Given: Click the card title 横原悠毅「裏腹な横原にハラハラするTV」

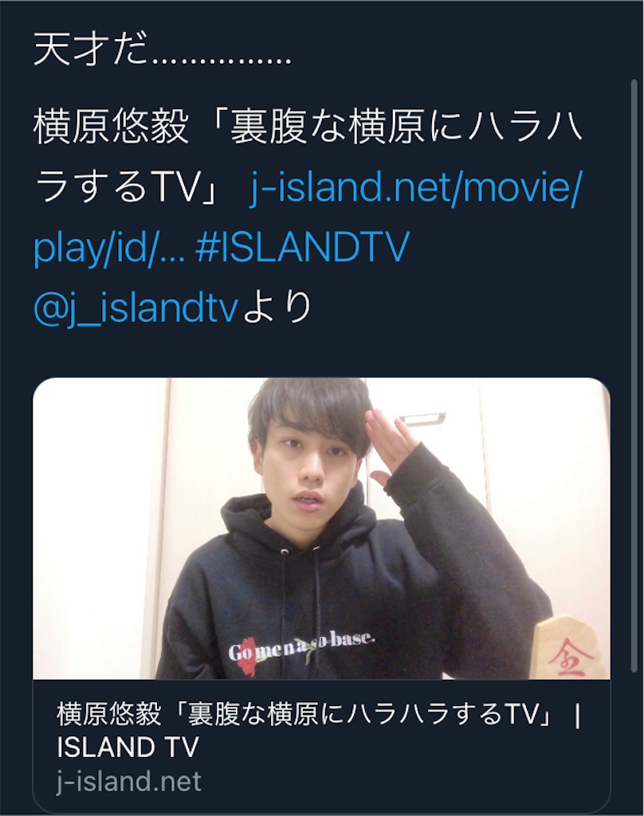Looking at the screenshot, I should pos(304,715).
